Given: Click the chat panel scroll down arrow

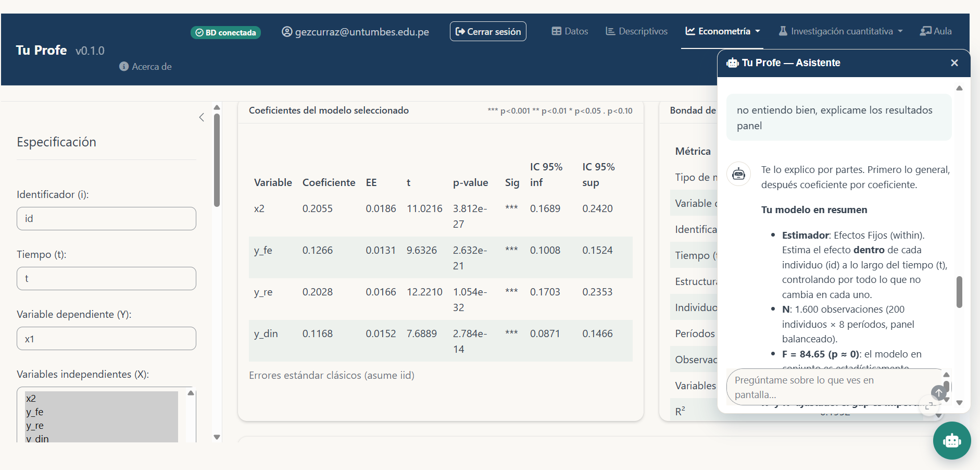Looking at the screenshot, I should (x=959, y=403).
